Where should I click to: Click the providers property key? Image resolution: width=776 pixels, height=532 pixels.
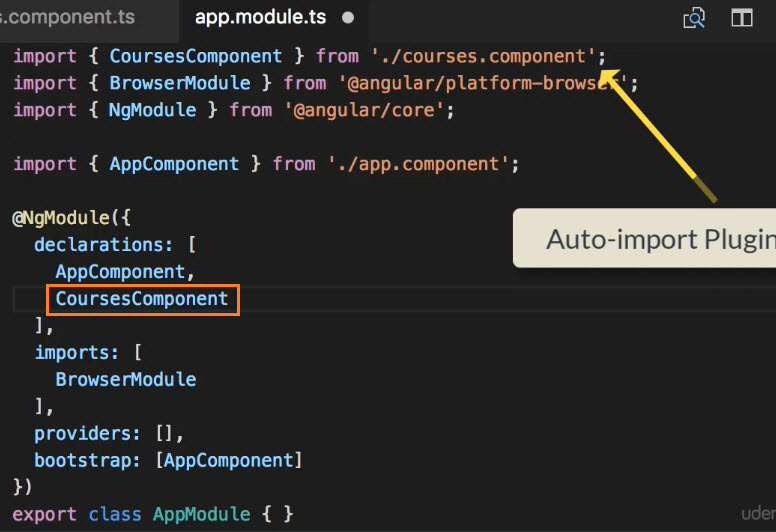82,434
